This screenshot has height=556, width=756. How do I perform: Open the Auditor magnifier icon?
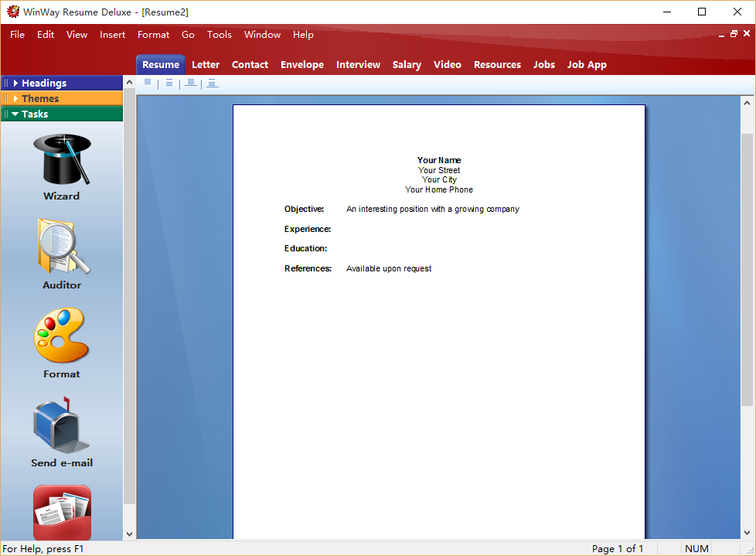(62, 247)
